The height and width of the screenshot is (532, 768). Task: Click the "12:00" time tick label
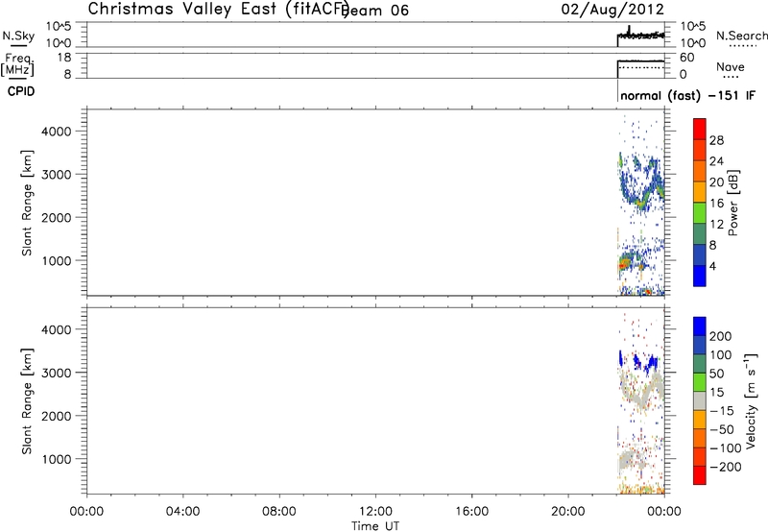tap(375, 512)
